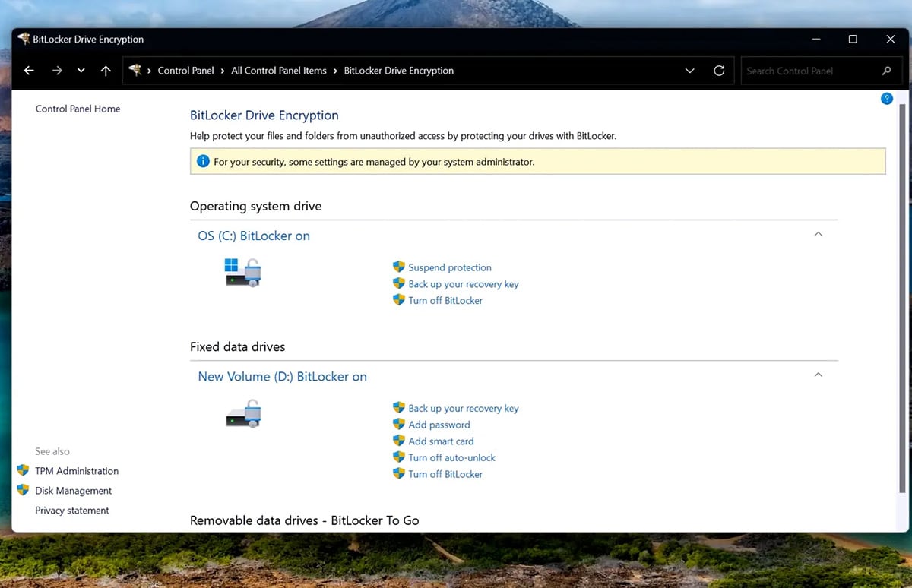
Task: Click the Operating system drive heading
Action: 255,206
